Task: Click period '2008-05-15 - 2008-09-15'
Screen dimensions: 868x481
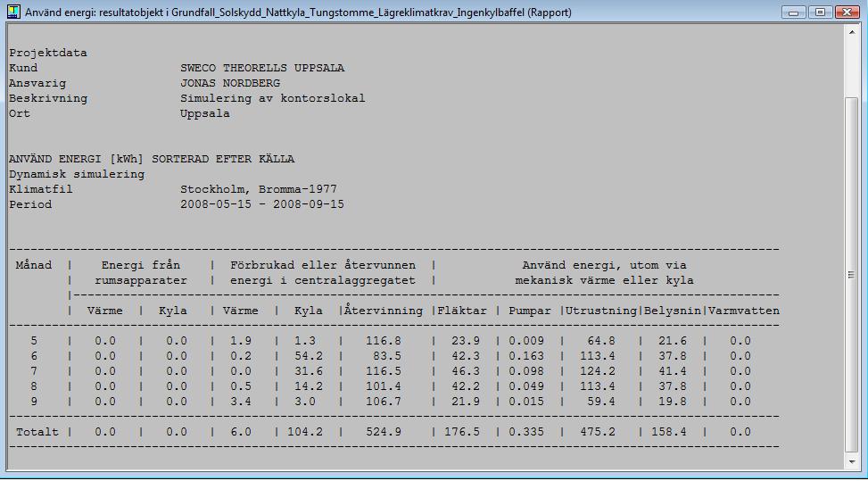Action: (x=262, y=204)
